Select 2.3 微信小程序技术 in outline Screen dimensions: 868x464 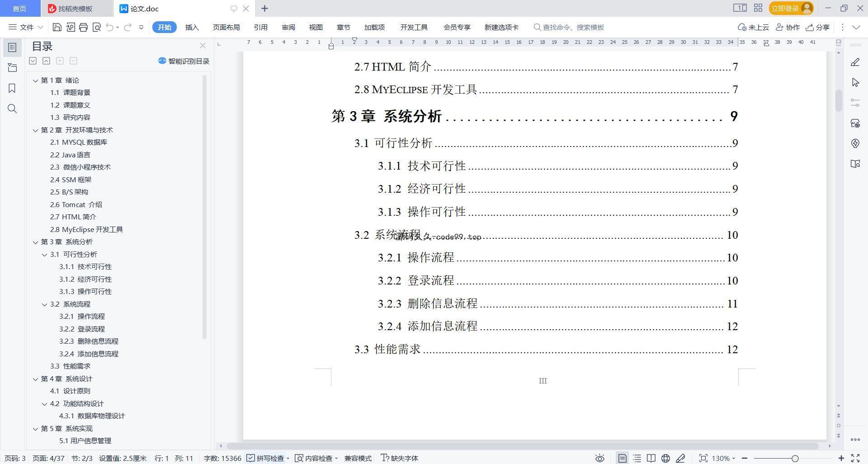(80, 167)
